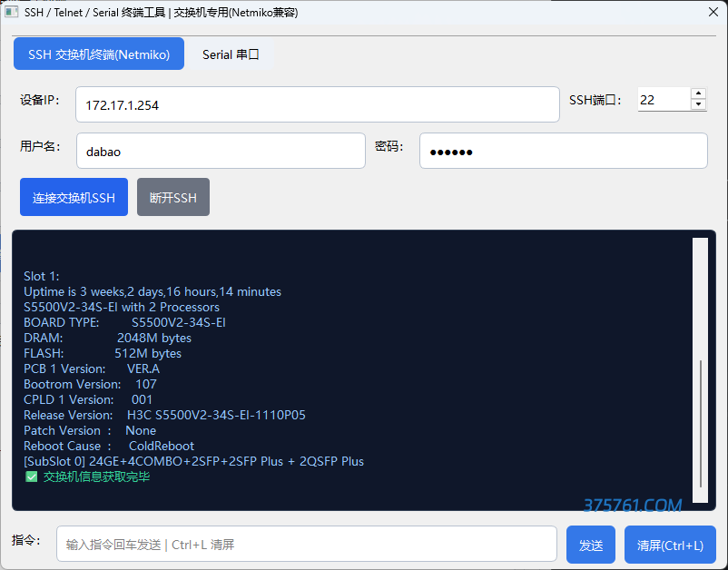Click the CPLD 1 Version line
The width and height of the screenshot is (728, 570).
pyautogui.click(x=88, y=399)
